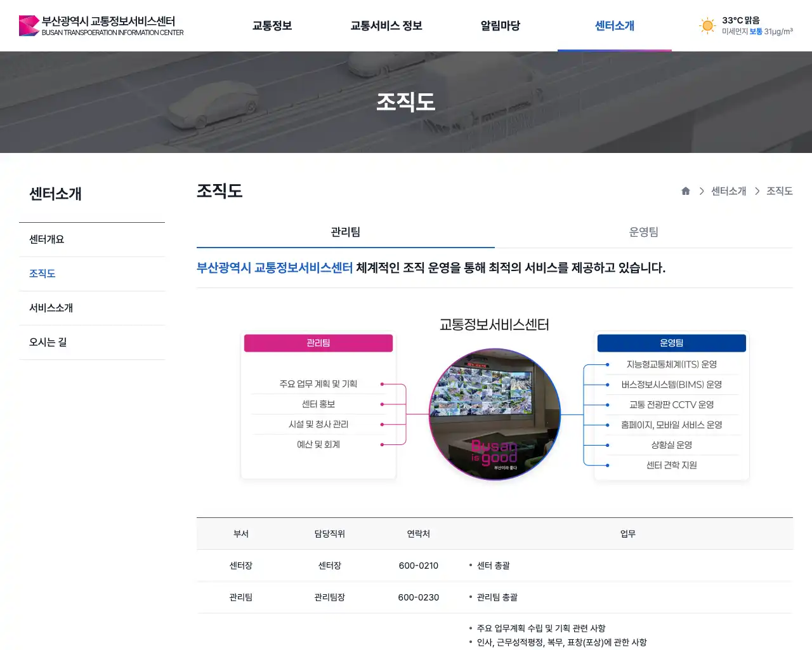Click the control room circular photo

495,414
